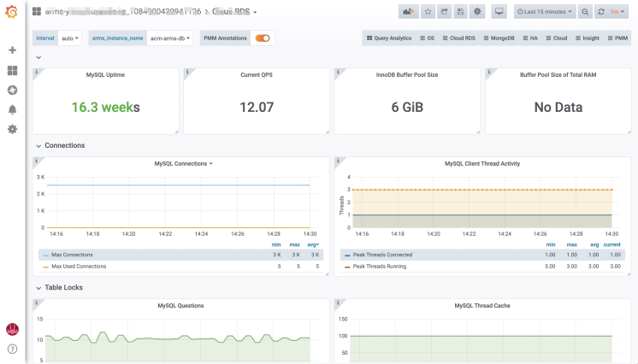This screenshot has height=364, width=638.
Task: Open the user avatar profile
Action: pos(13,329)
